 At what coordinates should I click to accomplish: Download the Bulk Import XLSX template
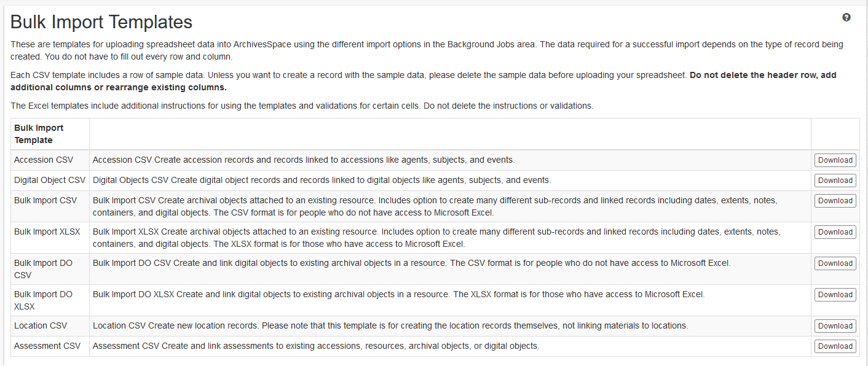point(835,232)
